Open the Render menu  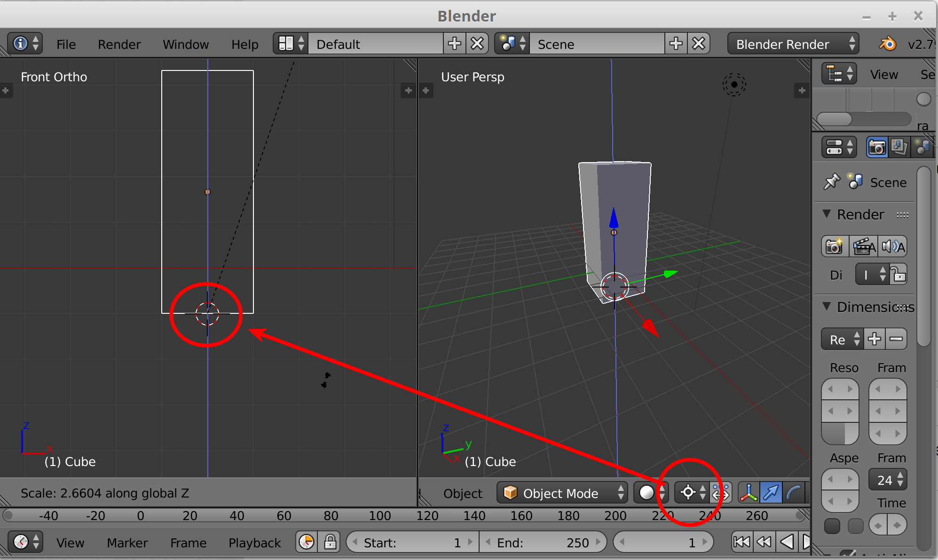119,44
